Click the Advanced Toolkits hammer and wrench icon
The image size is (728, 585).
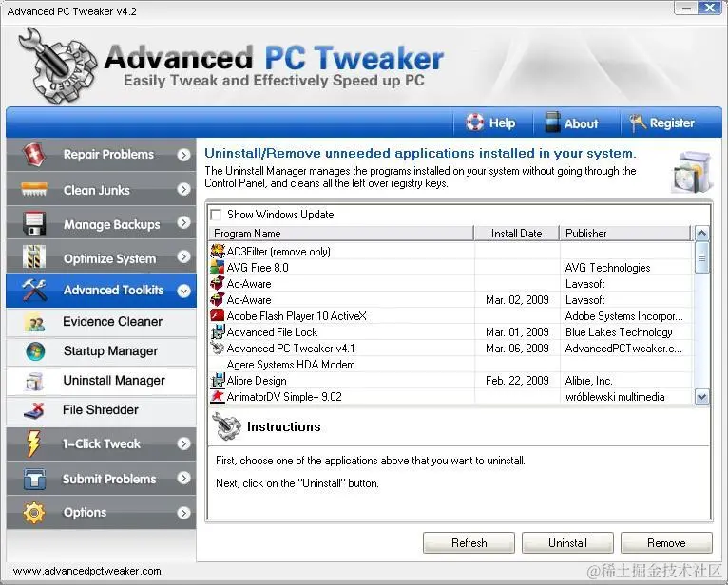pyautogui.click(x=34, y=291)
